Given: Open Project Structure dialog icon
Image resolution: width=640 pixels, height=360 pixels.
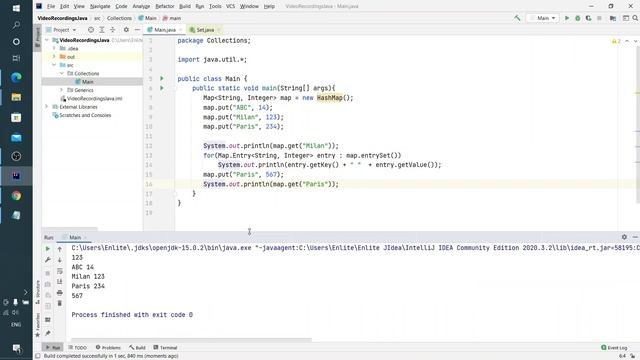Looking at the screenshot, I should [613, 18].
